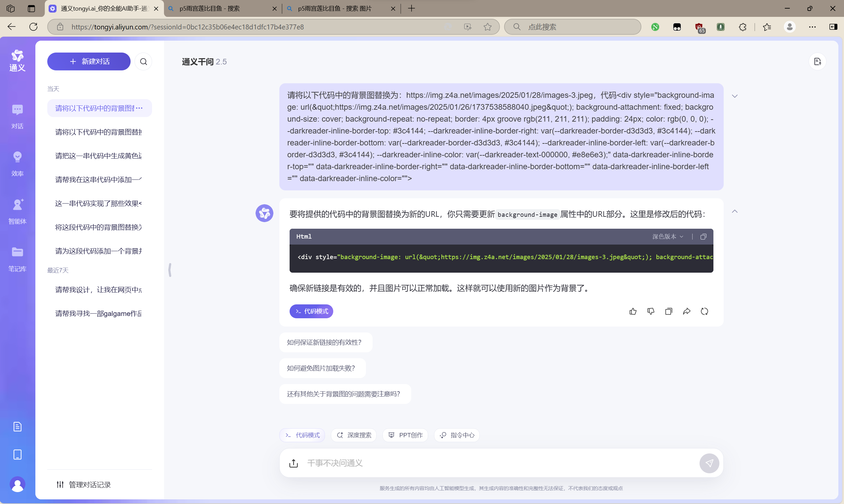Open browser settings and more menu
844x504 pixels.
(812, 27)
